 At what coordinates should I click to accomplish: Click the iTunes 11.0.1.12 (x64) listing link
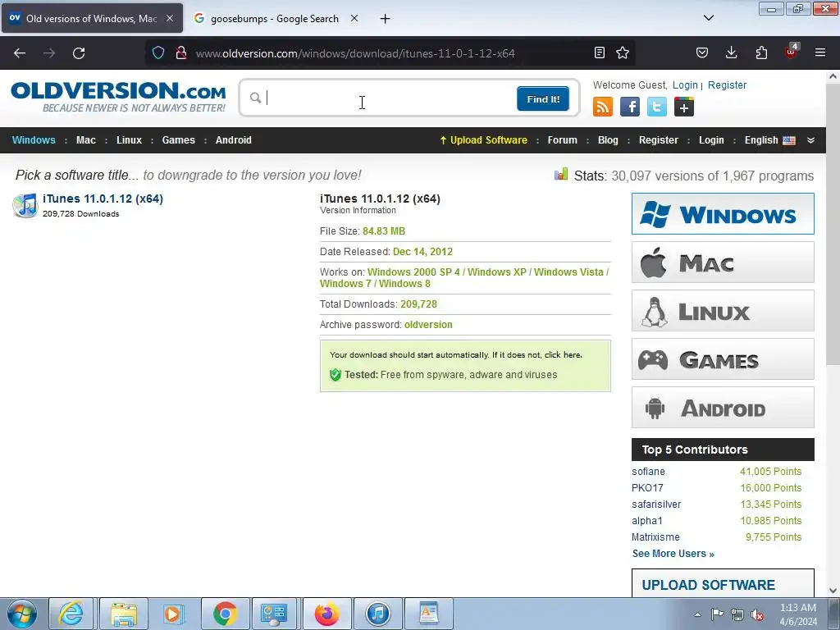tap(103, 199)
